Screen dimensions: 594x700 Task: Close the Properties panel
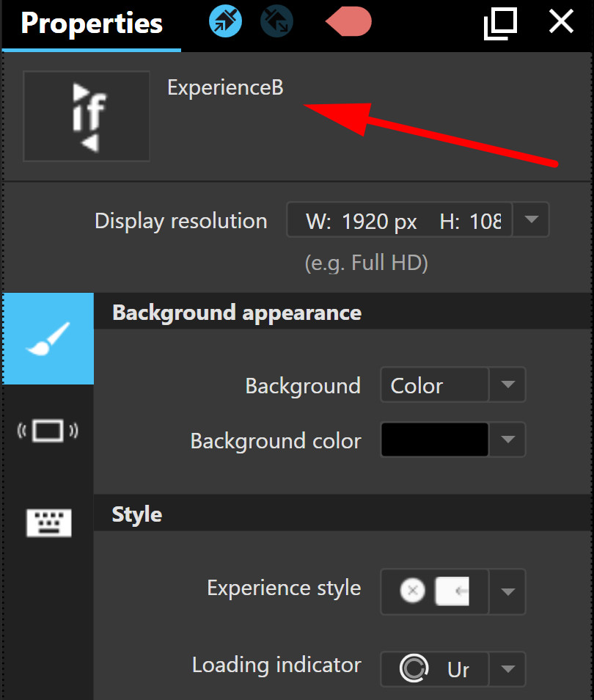click(x=561, y=22)
